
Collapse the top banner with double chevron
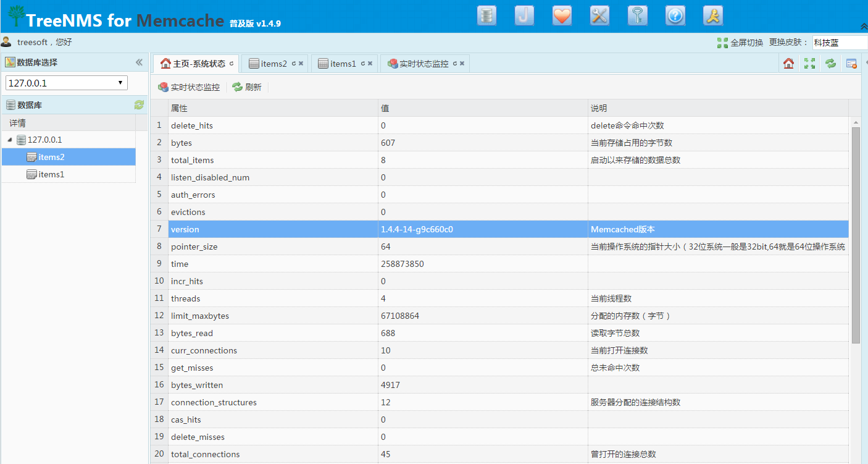pyautogui.click(x=864, y=26)
